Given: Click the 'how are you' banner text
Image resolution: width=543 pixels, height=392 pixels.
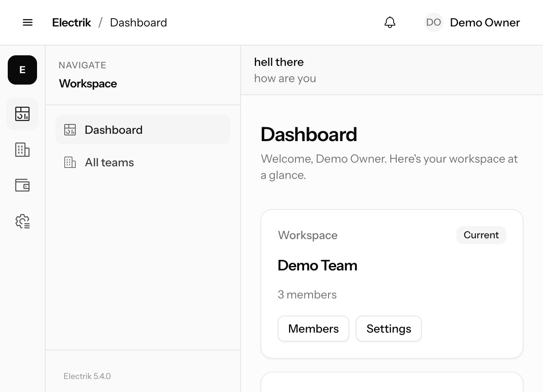Looking at the screenshot, I should click(x=285, y=78).
